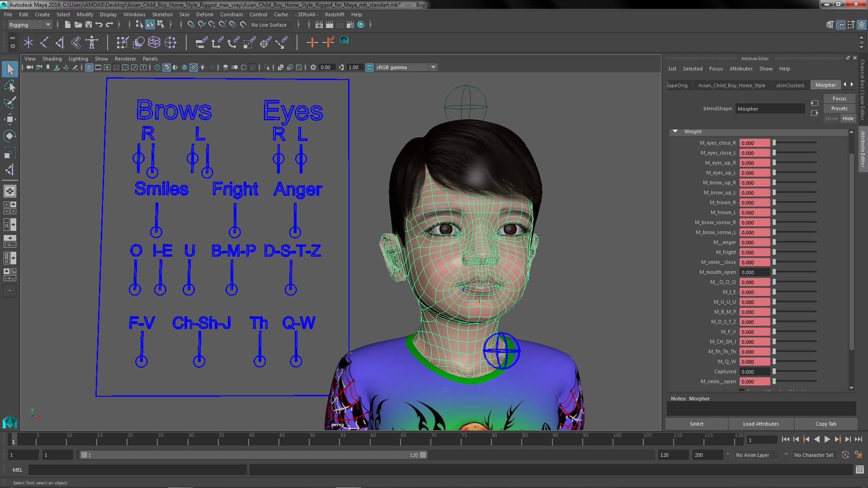This screenshot has height=488, width=868.
Task: Open the viewport Shading menu
Action: 52,59
